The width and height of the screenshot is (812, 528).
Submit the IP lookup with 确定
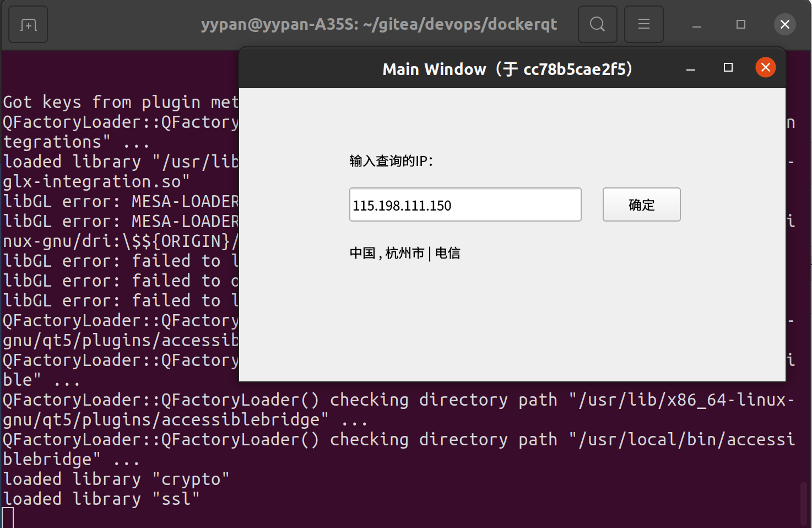(641, 204)
